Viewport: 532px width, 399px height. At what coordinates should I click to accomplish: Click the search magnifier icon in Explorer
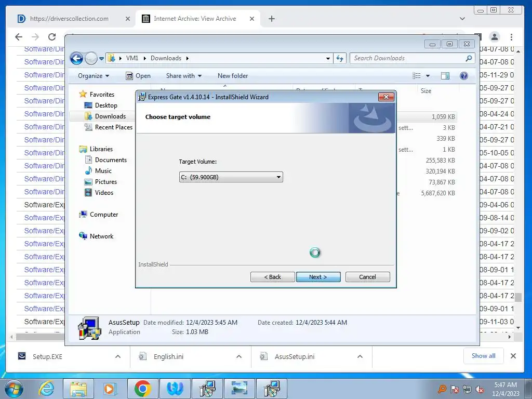[x=469, y=58]
